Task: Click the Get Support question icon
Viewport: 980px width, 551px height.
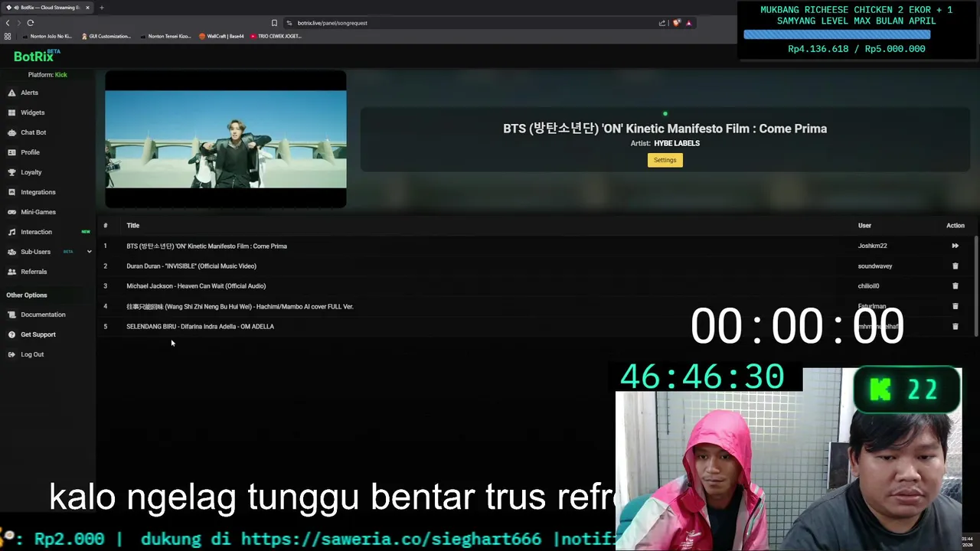Action: pyautogui.click(x=11, y=334)
